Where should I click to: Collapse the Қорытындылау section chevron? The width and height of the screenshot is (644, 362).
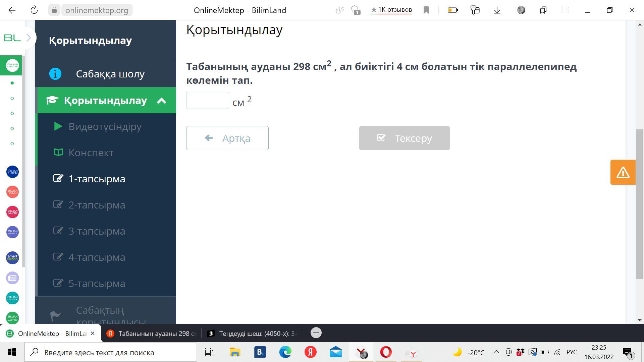tap(162, 101)
